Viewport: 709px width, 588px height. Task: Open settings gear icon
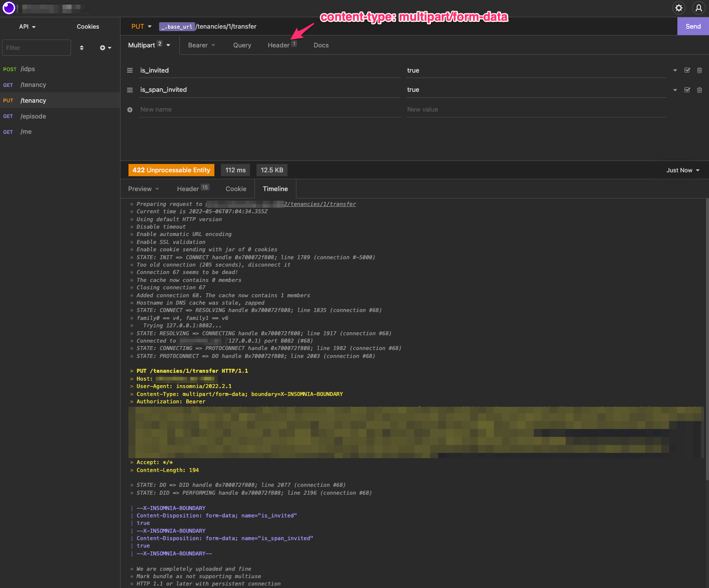[679, 8]
